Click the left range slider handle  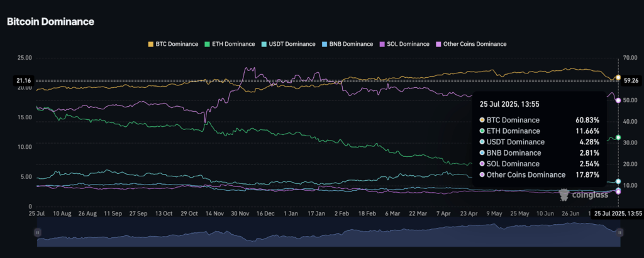tap(38, 232)
